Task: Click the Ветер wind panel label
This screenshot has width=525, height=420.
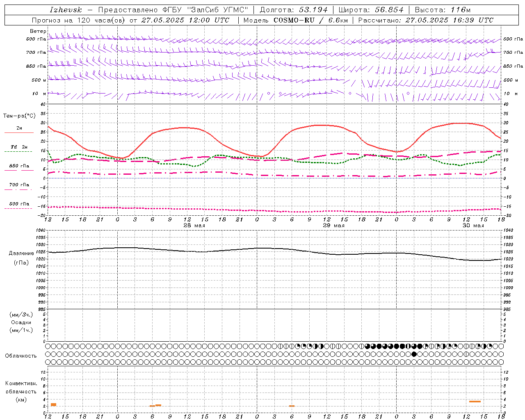Action: tap(38, 31)
